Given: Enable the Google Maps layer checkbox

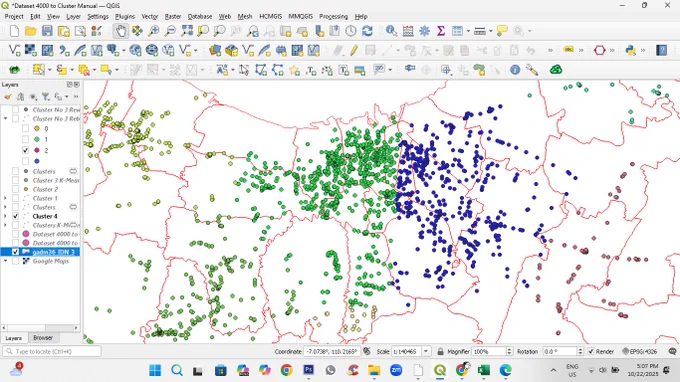Looking at the screenshot, I should 16,261.
